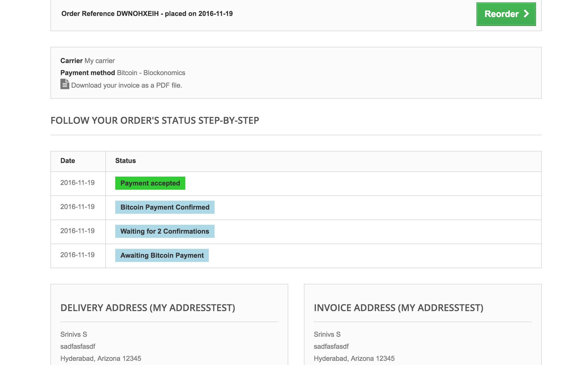
Task: Click the date beside Awaiting Bitcoin Payment
Action: click(77, 255)
